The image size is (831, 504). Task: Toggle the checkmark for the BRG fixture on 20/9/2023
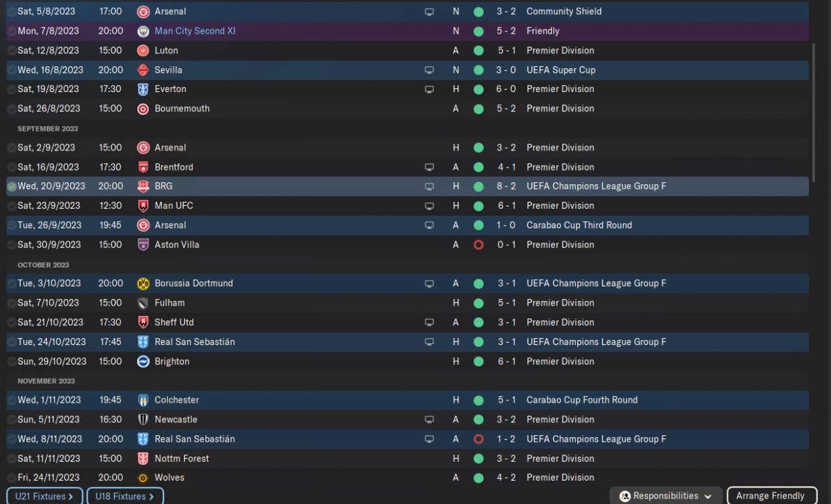click(12, 186)
